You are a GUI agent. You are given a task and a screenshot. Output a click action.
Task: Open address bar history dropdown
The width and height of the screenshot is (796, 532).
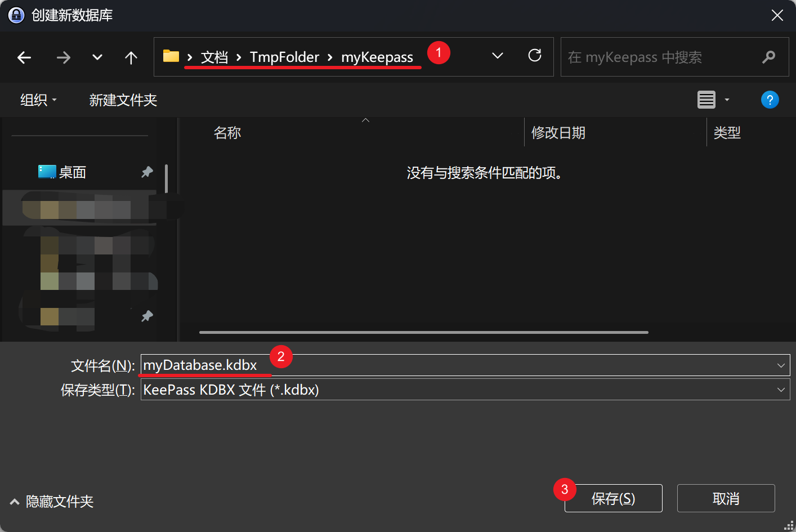(x=498, y=56)
